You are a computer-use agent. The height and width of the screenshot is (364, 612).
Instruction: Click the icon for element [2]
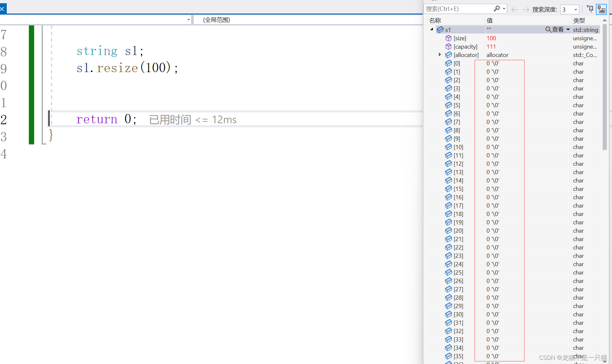coord(449,80)
